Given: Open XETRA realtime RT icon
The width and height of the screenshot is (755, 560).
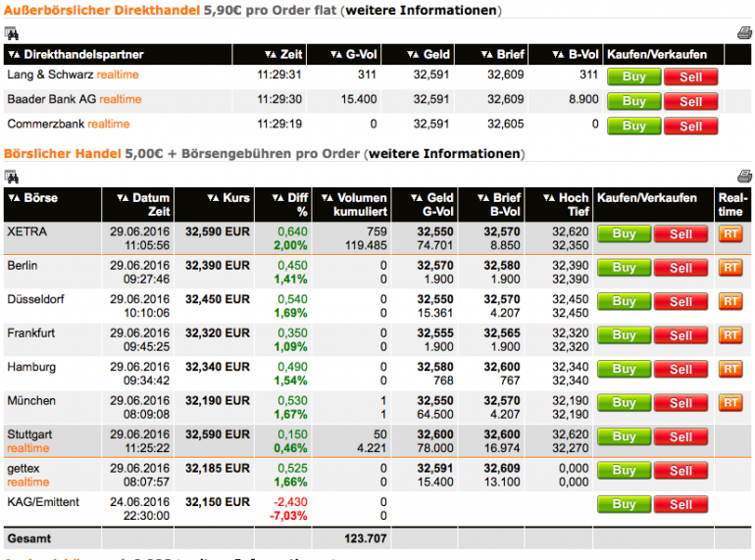Looking at the screenshot, I should click(x=730, y=234).
